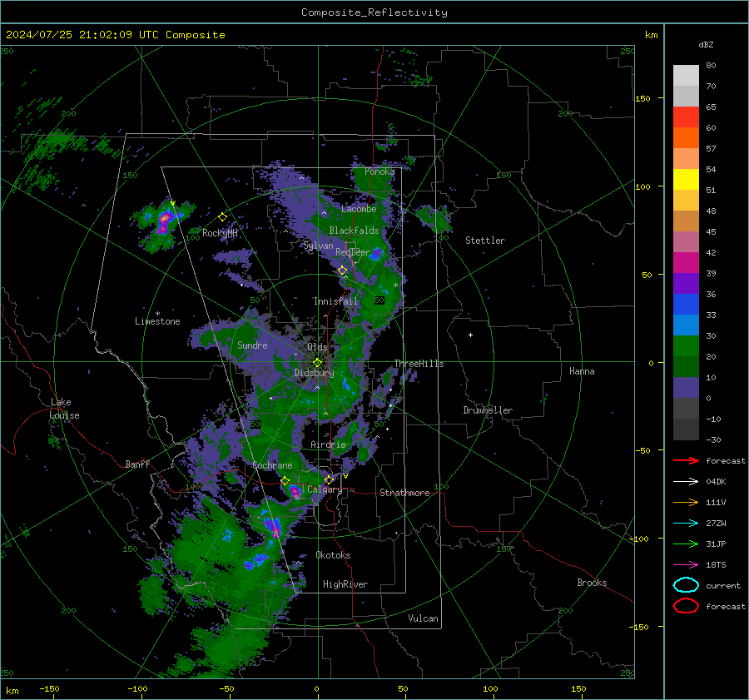Click the white cross marker west of Hanna
The height and width of the screenshot is (700, 749).
point(470,335)
